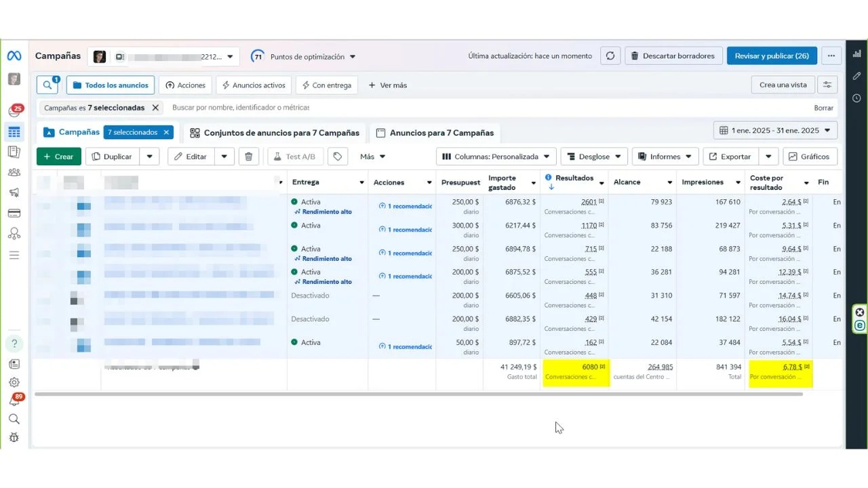Click Revisar y publicar (26) button
Image resolution: width=868 pixels, height=488 pixels.
(772, 56)
